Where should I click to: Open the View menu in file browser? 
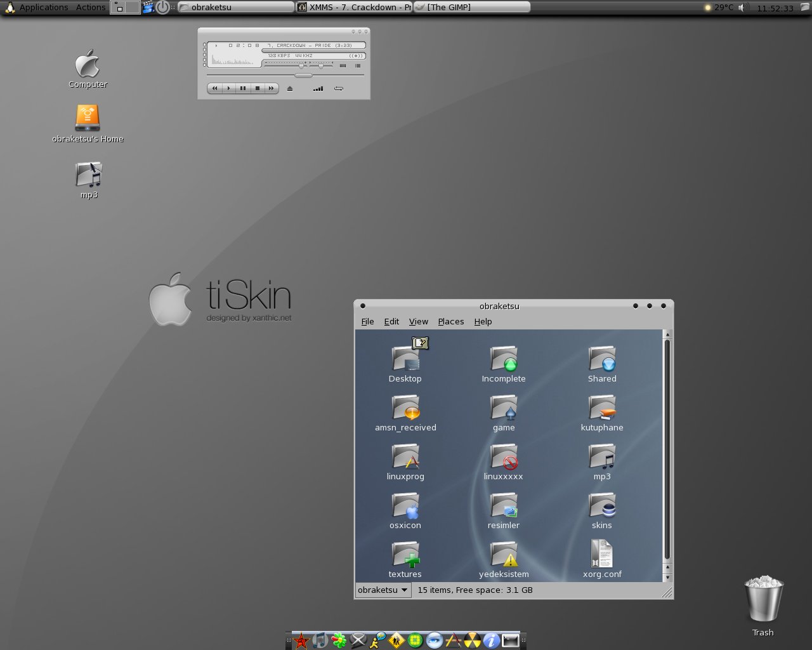click(419, 321)
